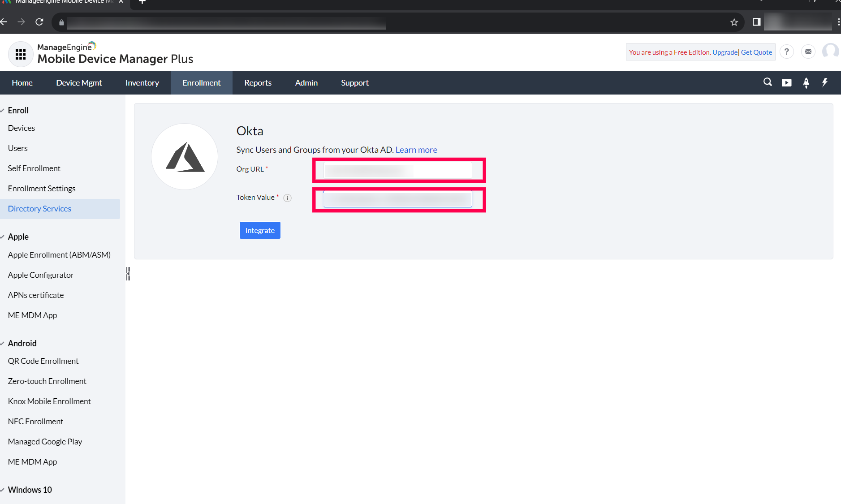
Task: Click the Token Value info icon
Action: (x=288, y=198)
